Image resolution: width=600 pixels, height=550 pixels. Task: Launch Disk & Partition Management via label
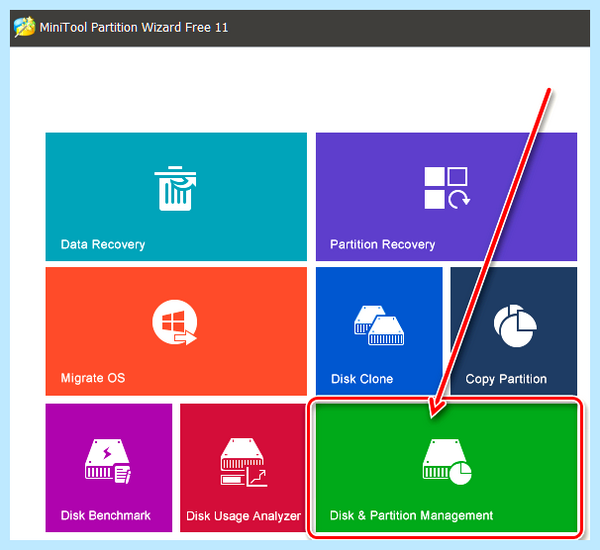point(411,516)
